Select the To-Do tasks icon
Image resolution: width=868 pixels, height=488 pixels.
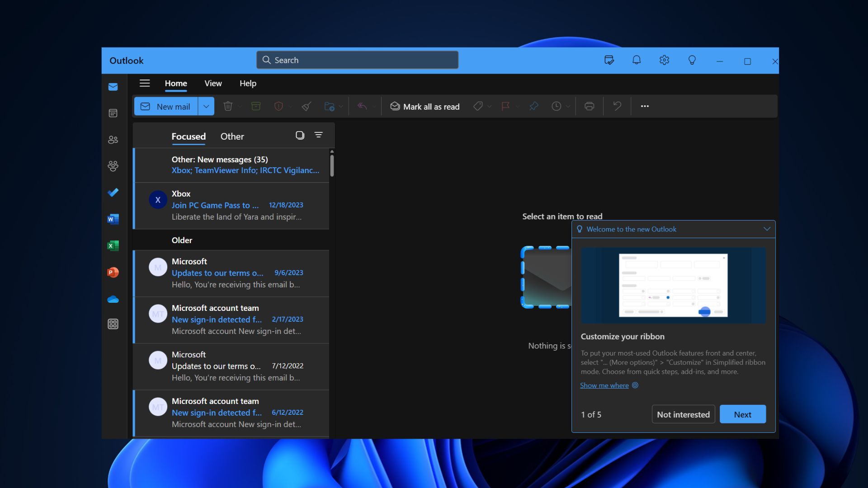pos(113,192)
